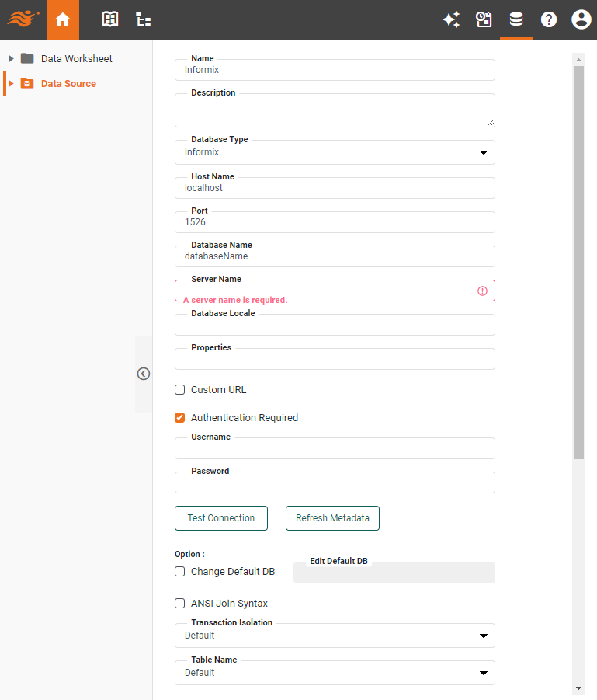
Task: Click the Test Connection button
Action: (220, 518)
